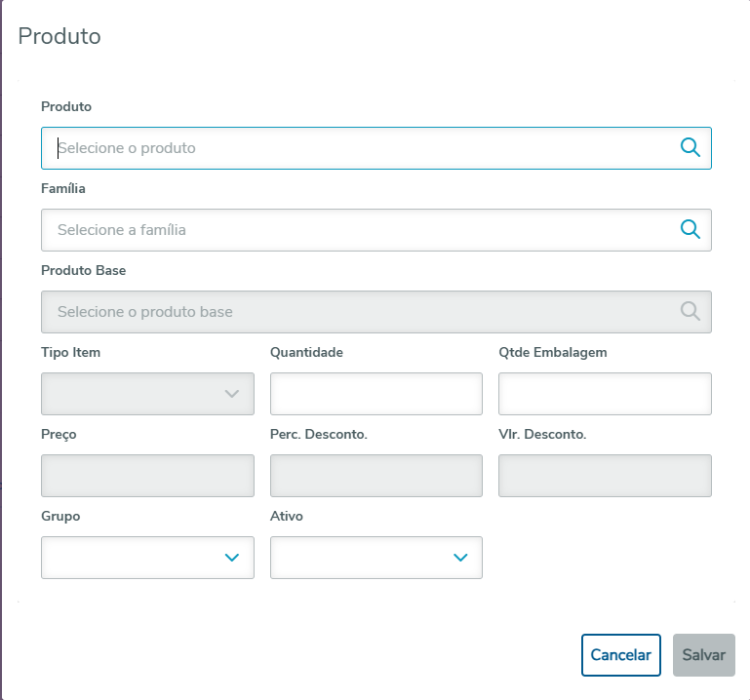Click the Grupo chevron arrow
The width and height of the screenshot is (750, 700).
pyautogui.click(x=232, y=558)
